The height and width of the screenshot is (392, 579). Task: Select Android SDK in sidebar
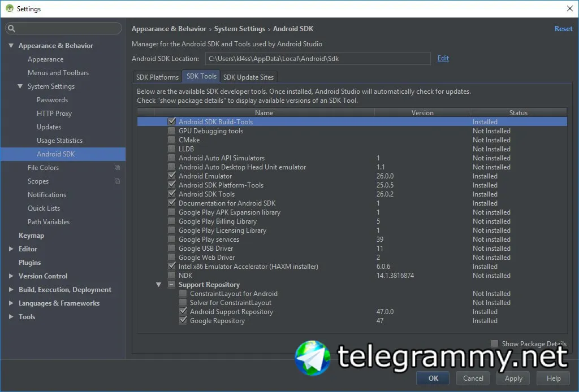[x=63, y=154]
